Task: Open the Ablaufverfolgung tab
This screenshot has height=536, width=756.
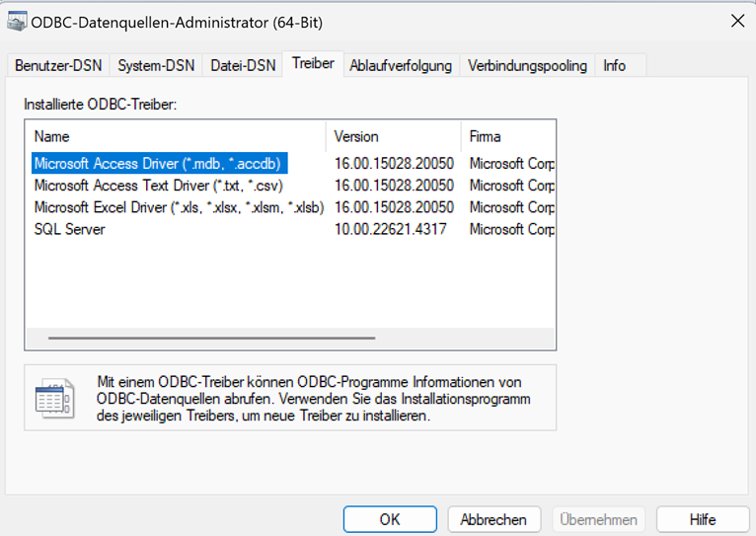Action: tap(401, 65)
